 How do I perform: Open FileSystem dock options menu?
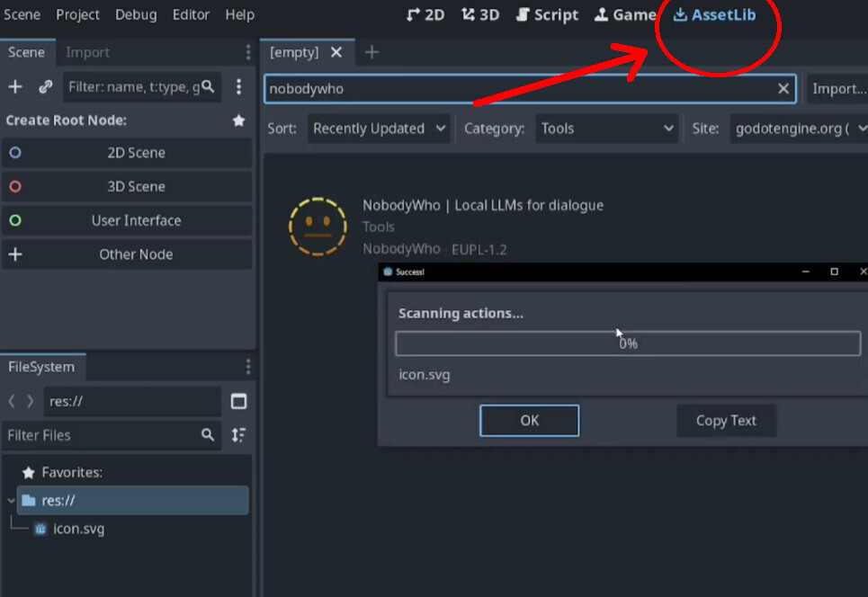[x=248, y=367]
